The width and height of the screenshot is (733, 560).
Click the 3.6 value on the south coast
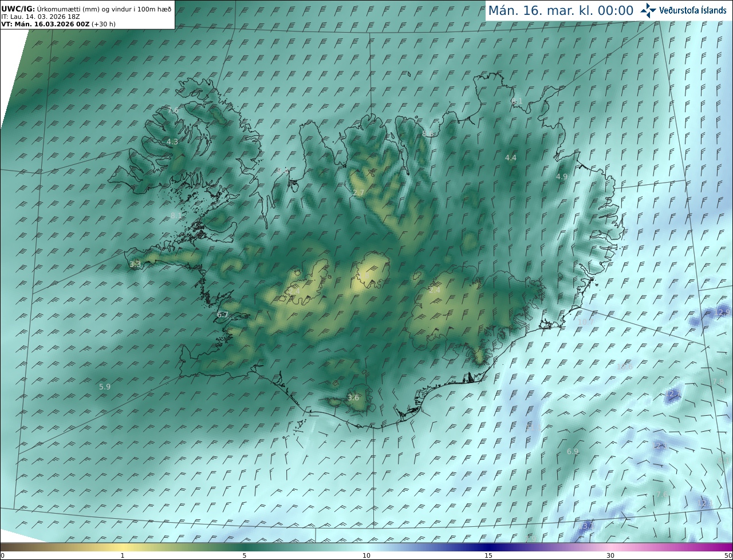(x=353, y=397)
